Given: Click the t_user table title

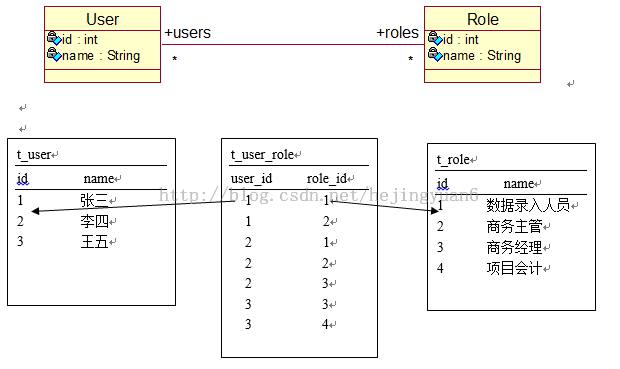Looking at the screenshot, I should [x=34, y=154].
